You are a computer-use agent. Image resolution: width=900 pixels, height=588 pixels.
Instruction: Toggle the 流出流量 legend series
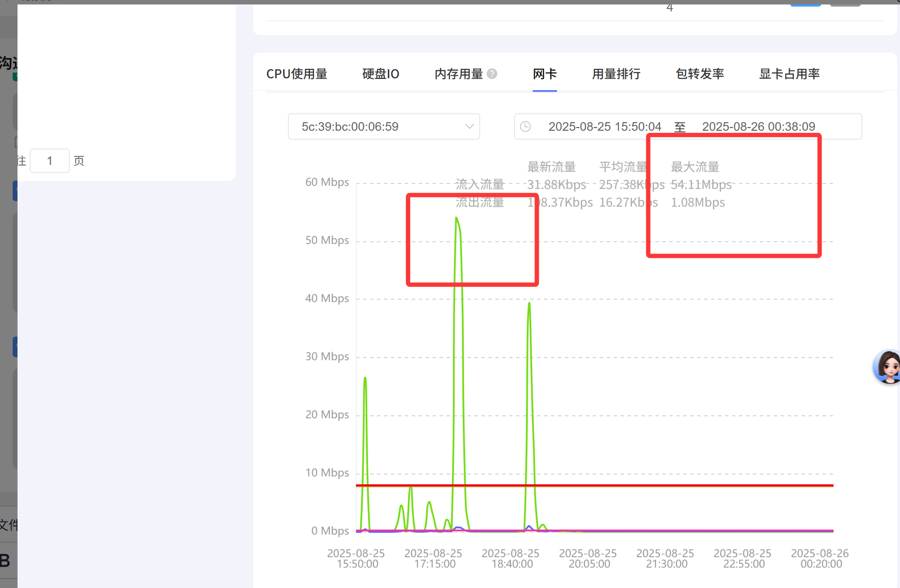479,202
